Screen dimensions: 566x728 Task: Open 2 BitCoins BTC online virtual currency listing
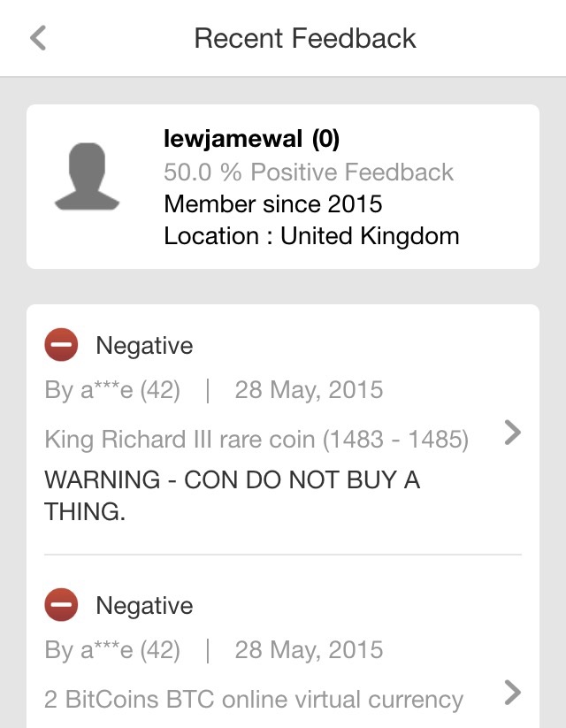click(254, 699)
